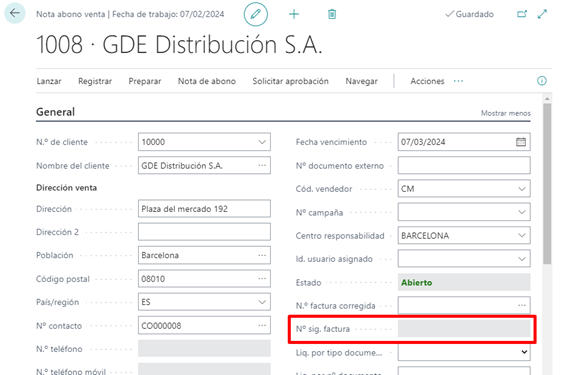Open page in new window icon

click(x=522, y=14)
